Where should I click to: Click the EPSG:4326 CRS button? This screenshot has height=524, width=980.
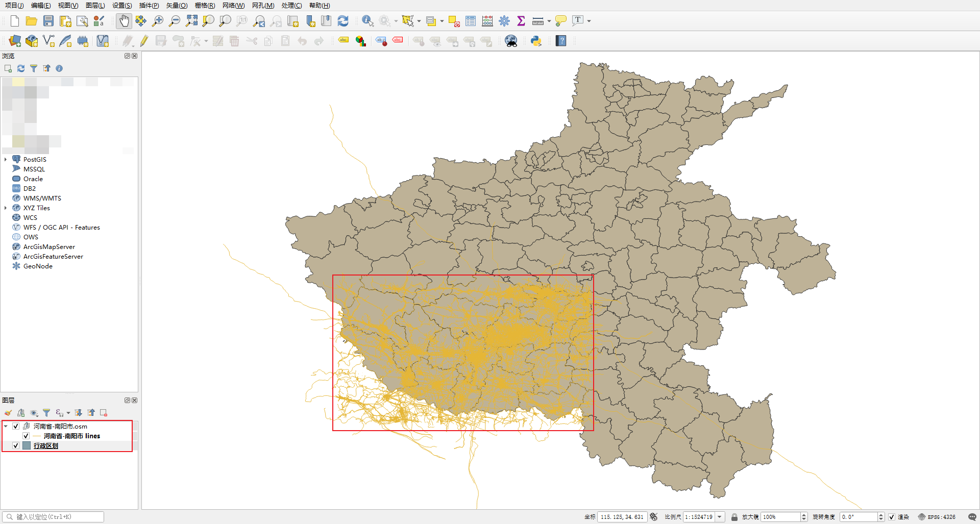tap(937, 517)
